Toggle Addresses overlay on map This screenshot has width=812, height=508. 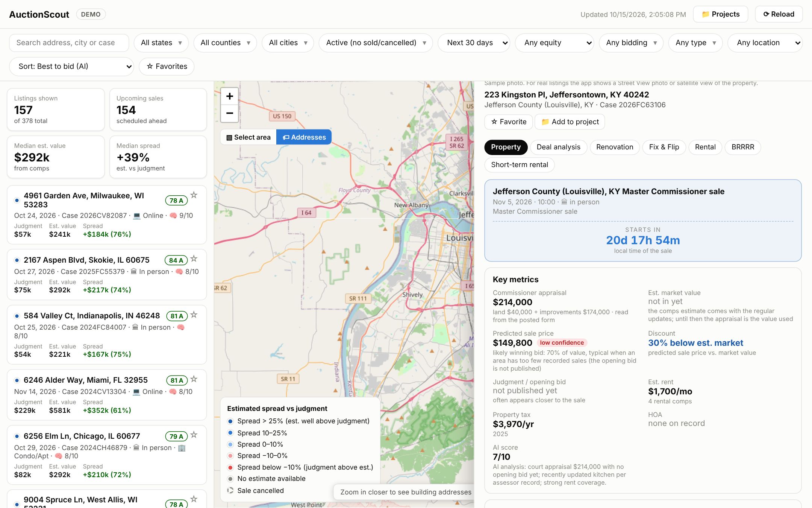click(x=304, y=137)
